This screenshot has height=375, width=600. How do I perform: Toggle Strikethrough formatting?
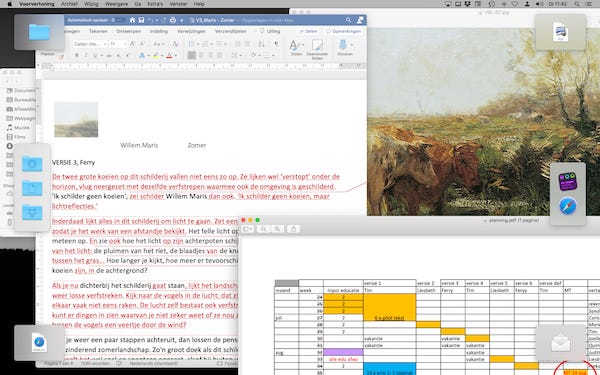click(109, 55)
